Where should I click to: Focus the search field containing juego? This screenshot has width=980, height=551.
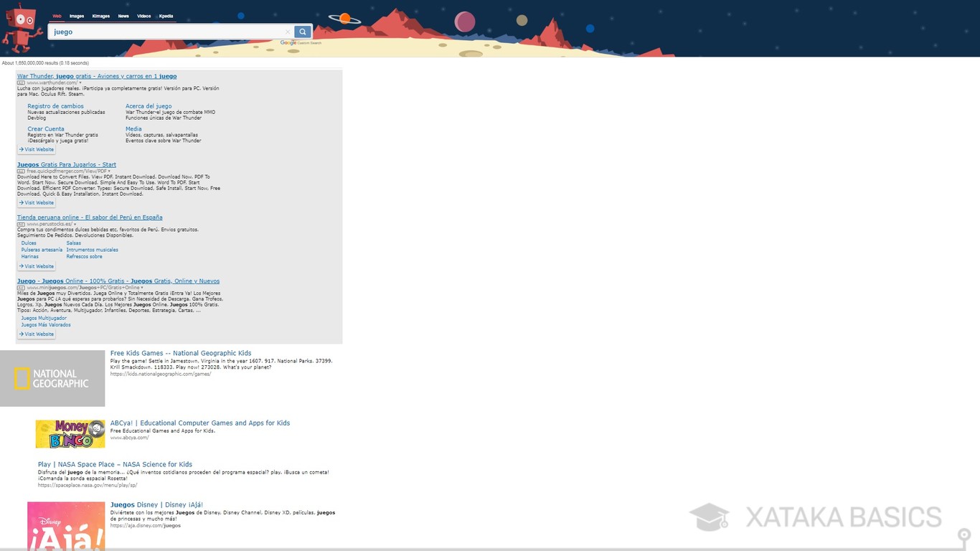click(165, 32)
